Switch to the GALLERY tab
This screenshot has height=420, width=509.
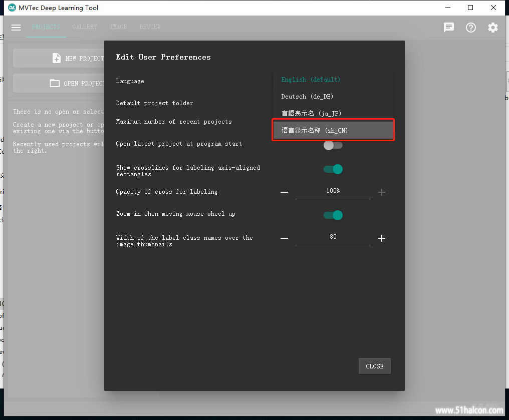(x=85, y=27)
